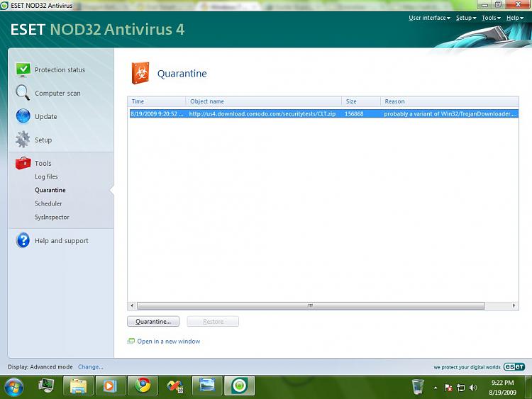Click the Quarantine... button
This screenshot has height=399, width=532.
[153, 321]
